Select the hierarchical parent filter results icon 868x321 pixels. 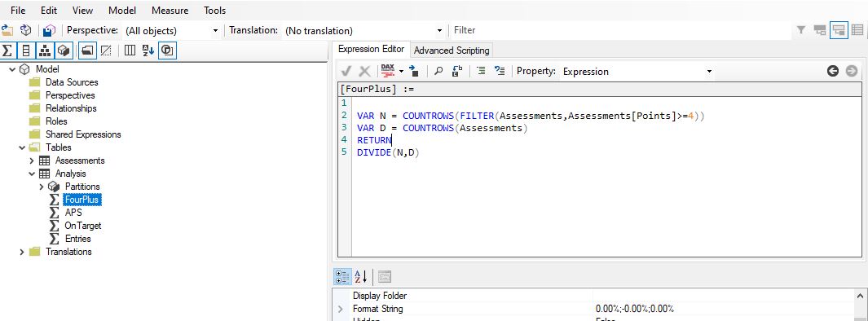820,30
